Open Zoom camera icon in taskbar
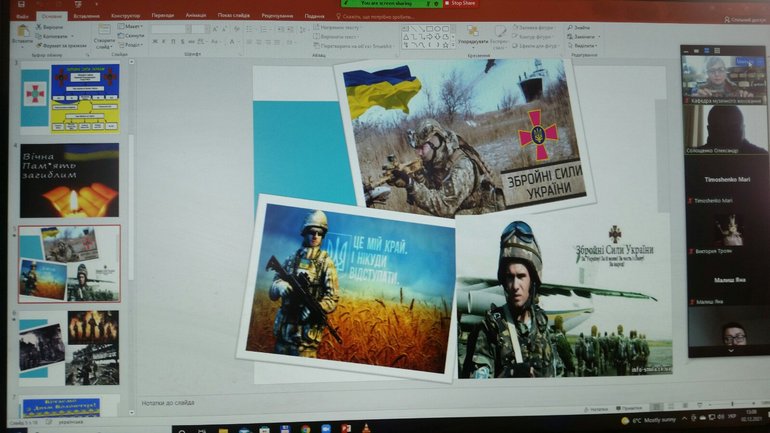Viewport: 770px width, 433px height. pos(326,429)
